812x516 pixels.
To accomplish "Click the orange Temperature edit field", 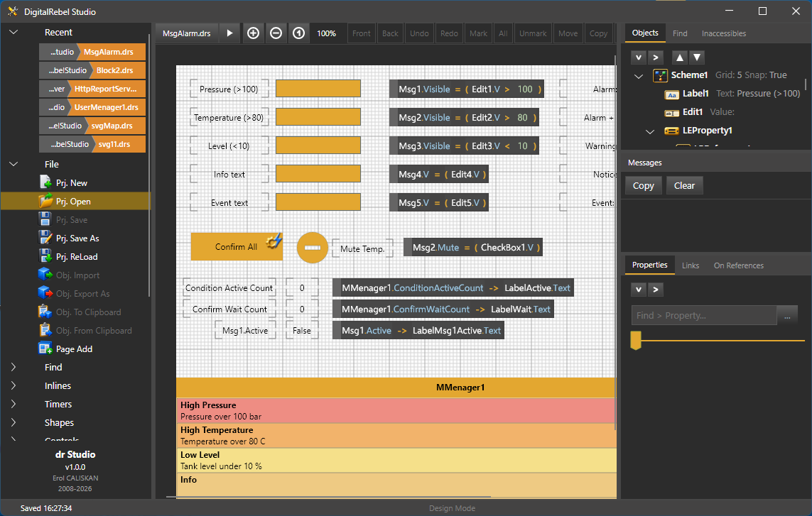I will click(x=318, y=117).
